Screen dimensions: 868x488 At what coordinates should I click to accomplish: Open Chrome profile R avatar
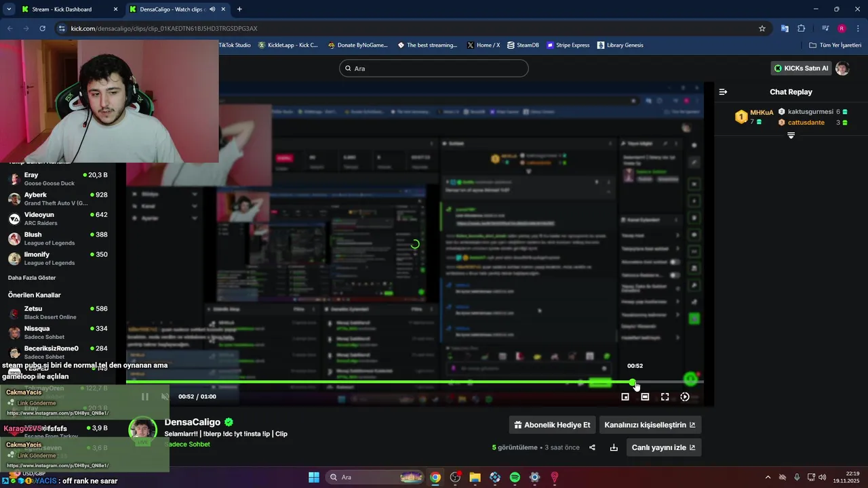click(x=842, y=28)
